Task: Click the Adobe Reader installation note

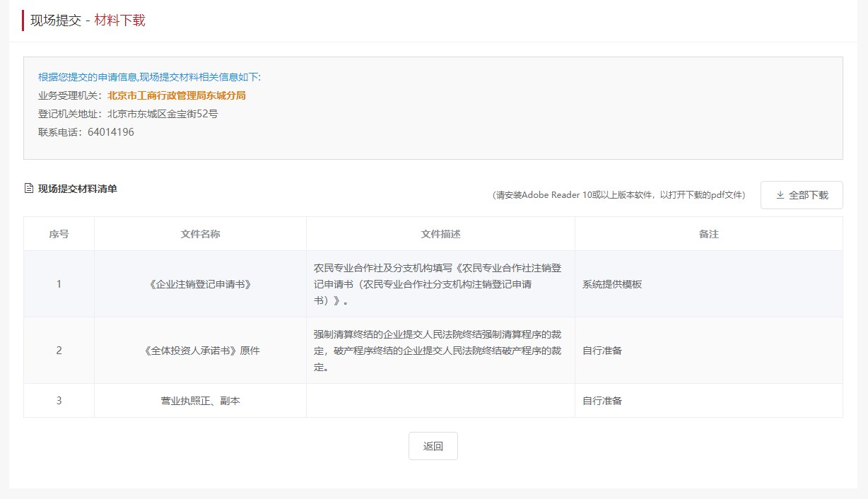Action: (618, 196)
